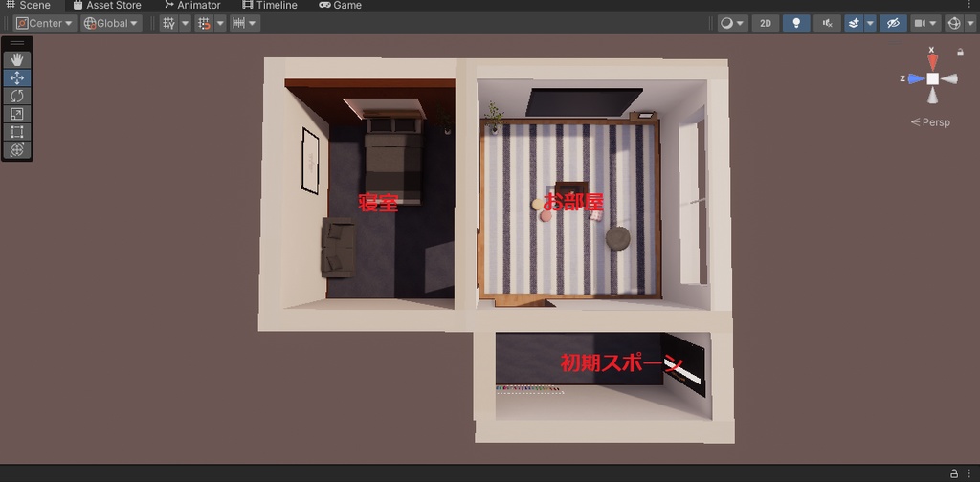
Task: Open the Animator tab
Action: 192,5
